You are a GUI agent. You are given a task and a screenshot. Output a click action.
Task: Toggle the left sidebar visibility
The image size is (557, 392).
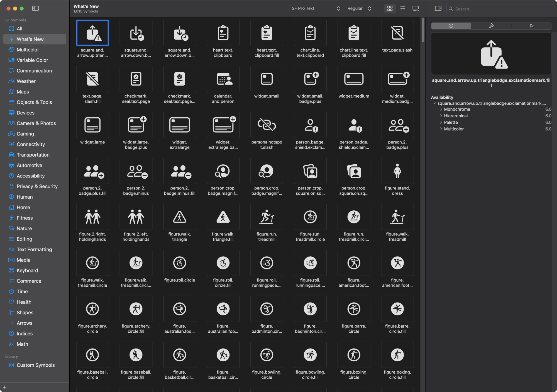(x=36, y=8)
